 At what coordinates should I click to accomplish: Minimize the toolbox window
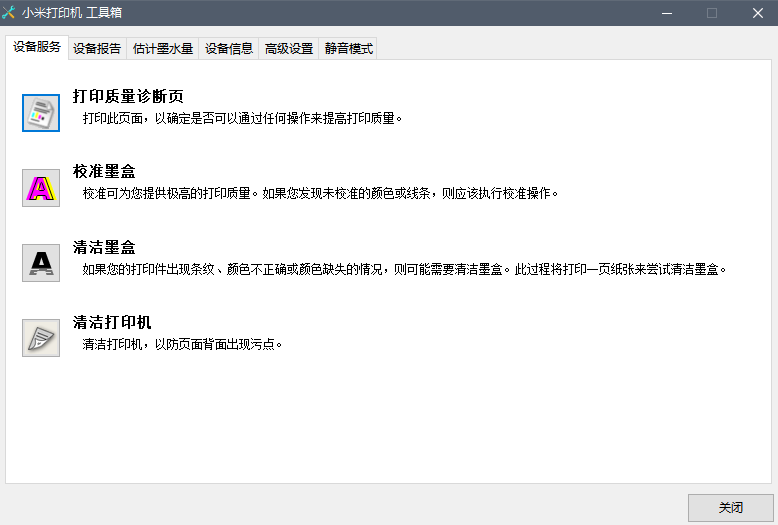(667, 13)
